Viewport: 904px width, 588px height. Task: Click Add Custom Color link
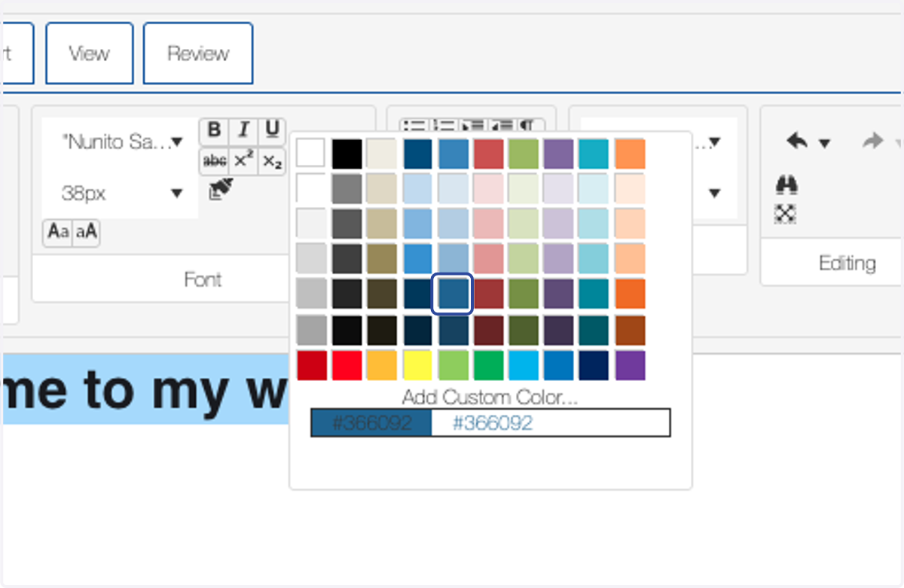tap(490, 397)
